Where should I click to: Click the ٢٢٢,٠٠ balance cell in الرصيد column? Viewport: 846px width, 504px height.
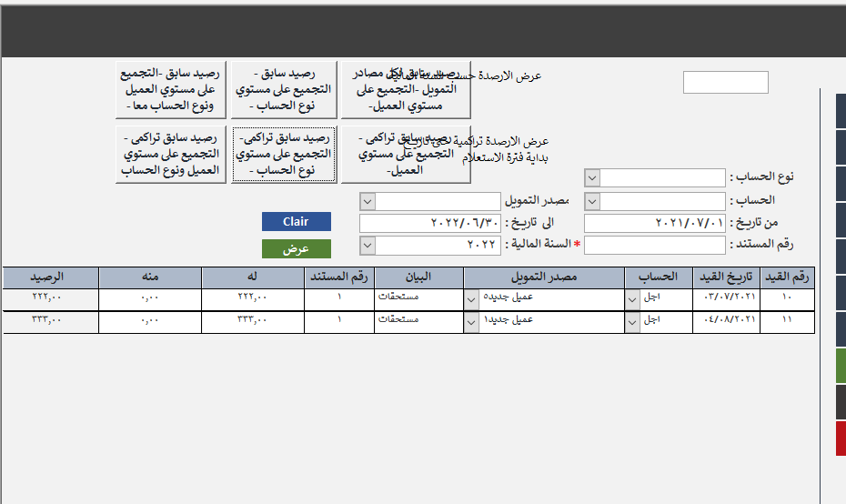[x=50, y=299]
